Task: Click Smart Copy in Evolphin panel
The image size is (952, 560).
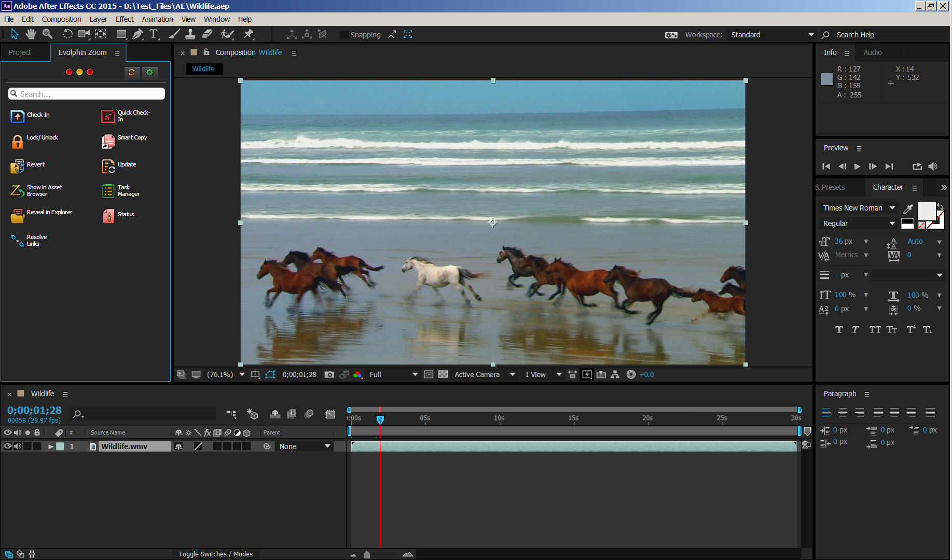Action: pos(125,141)
